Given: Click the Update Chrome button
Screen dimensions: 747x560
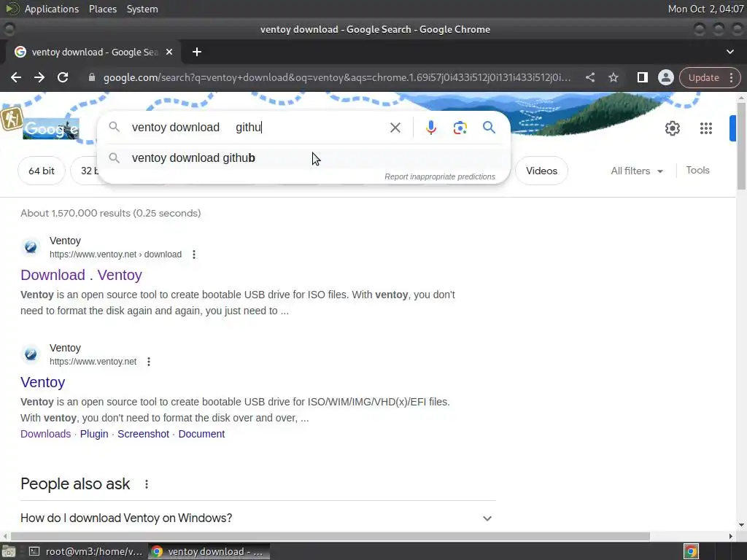Looking at the screenshot, I should click(703, 77).
